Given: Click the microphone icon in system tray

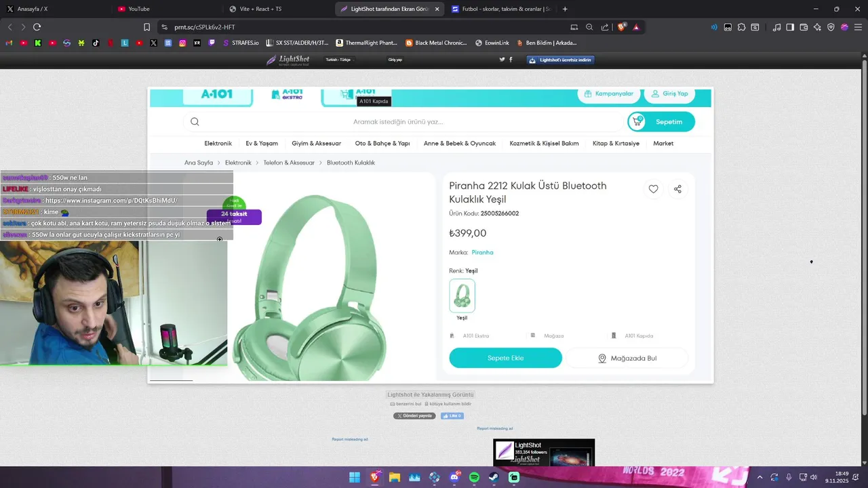Looking at the screenshot, I should tap(789, 477).
